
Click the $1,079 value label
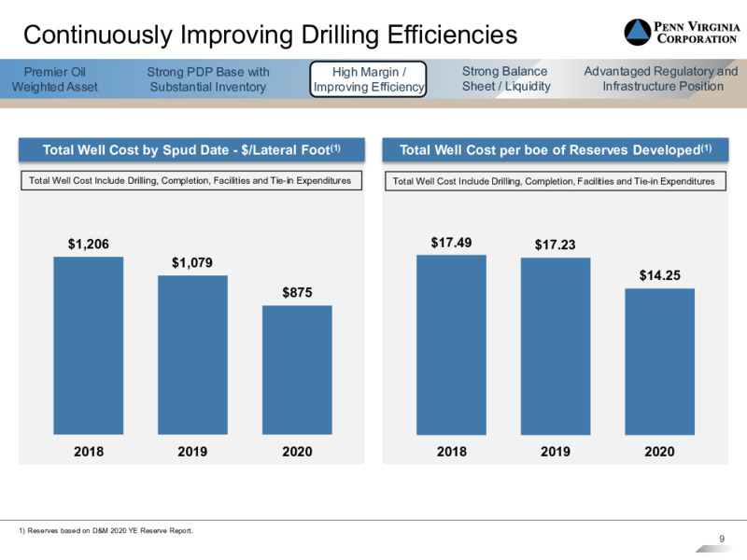click(x=192, y=262)
